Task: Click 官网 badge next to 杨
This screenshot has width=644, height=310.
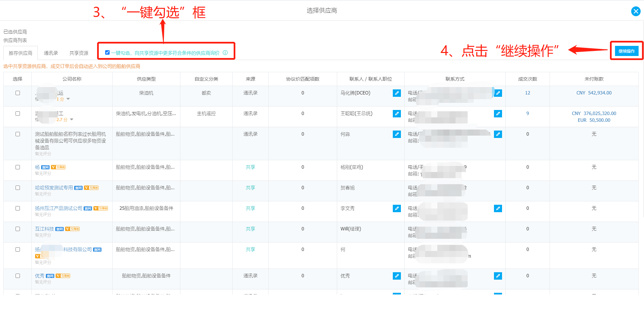Action: pyautogui.click(x=45, y=167)
